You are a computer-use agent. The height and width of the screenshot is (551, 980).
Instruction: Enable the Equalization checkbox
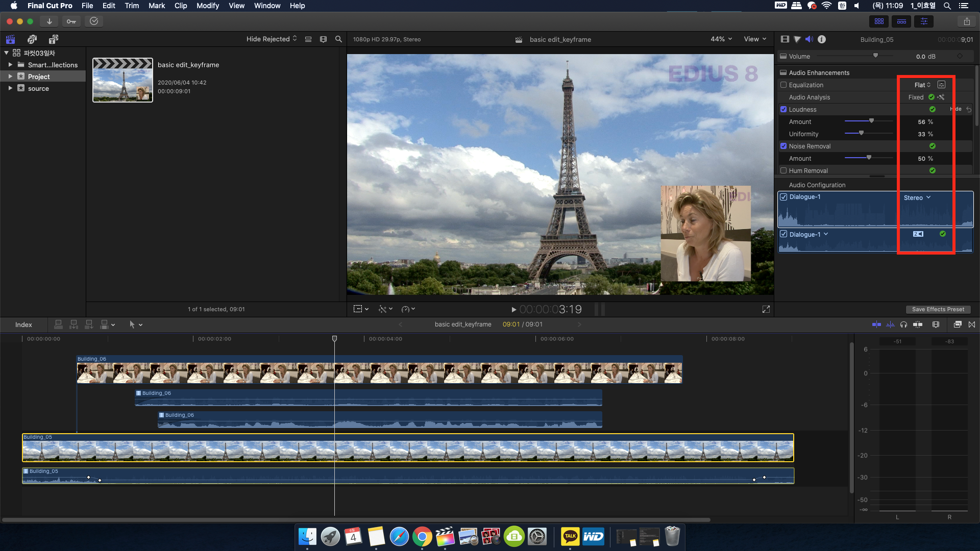pos(783,85)
